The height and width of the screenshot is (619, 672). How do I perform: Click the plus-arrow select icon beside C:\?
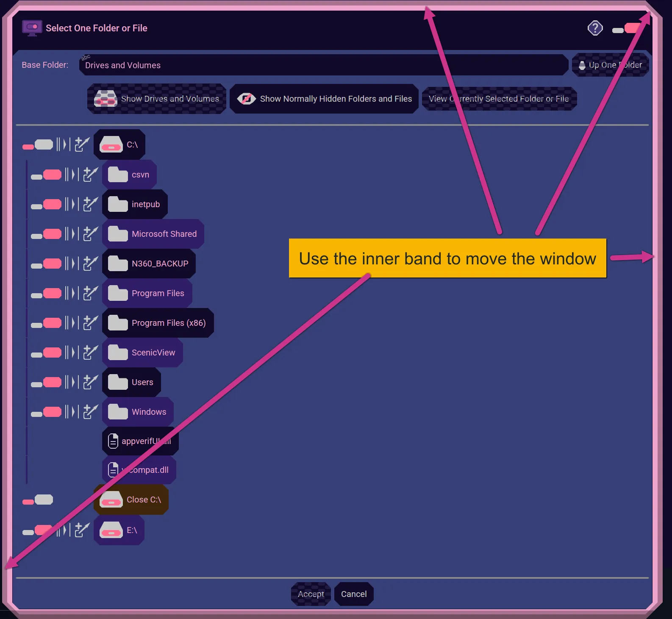tap(82, 144)
